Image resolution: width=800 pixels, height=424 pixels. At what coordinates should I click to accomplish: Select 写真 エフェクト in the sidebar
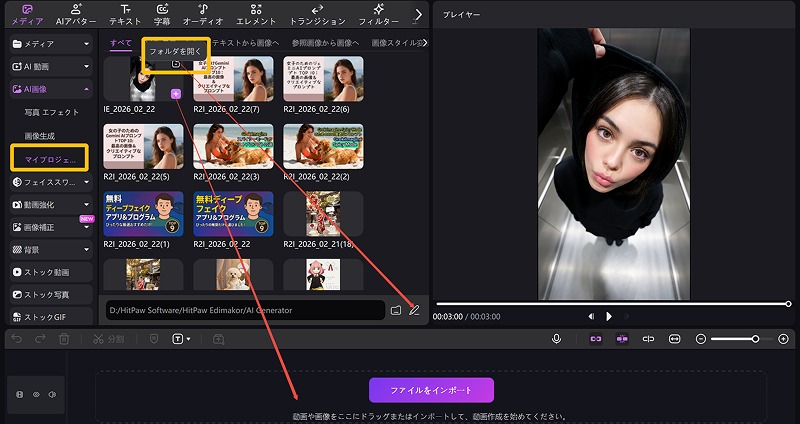click(52, 112)
